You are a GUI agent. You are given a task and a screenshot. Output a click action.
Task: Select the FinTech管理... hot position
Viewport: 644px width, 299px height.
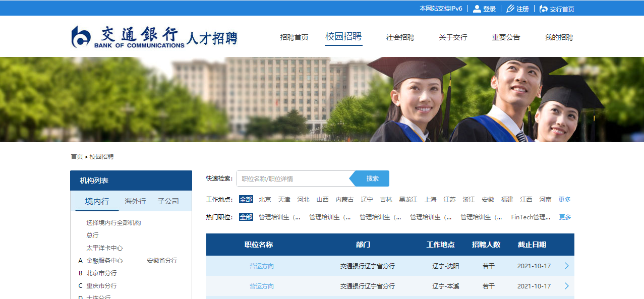(531, 217)
